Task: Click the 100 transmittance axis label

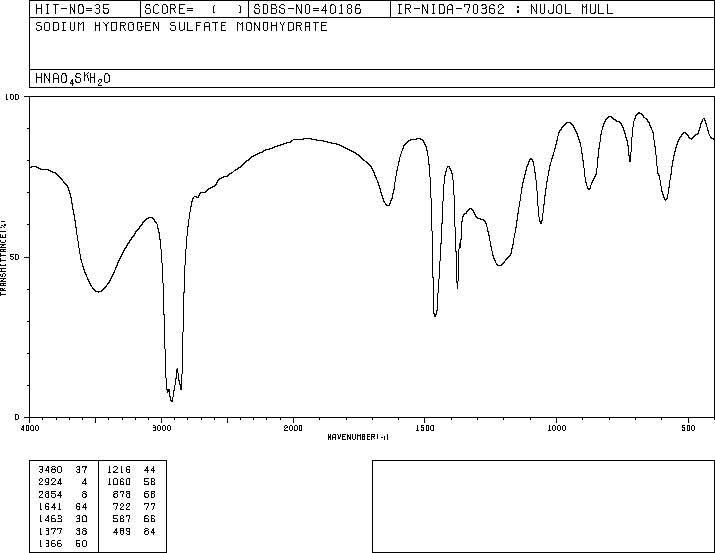Action: [x=12, y=97]
